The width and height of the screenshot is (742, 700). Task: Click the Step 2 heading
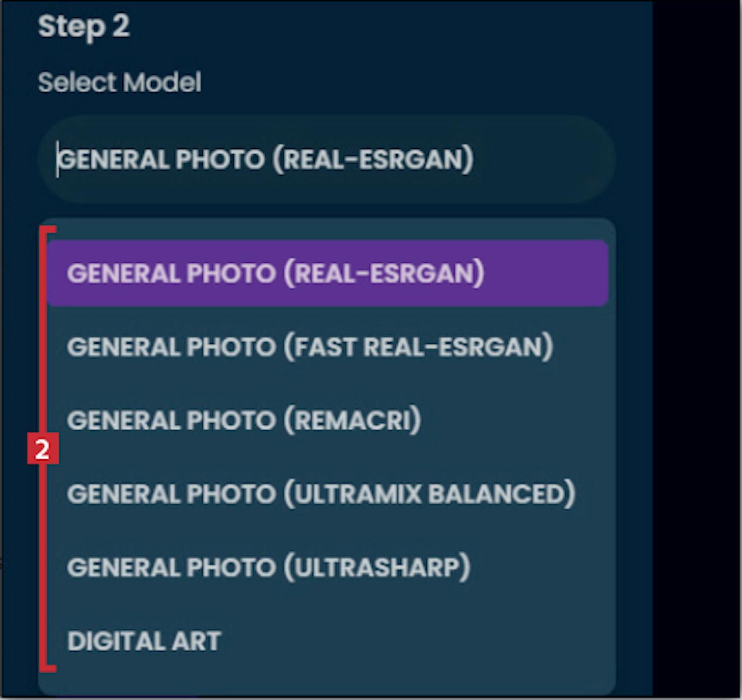pyautogui.click(x=84, y=26)
